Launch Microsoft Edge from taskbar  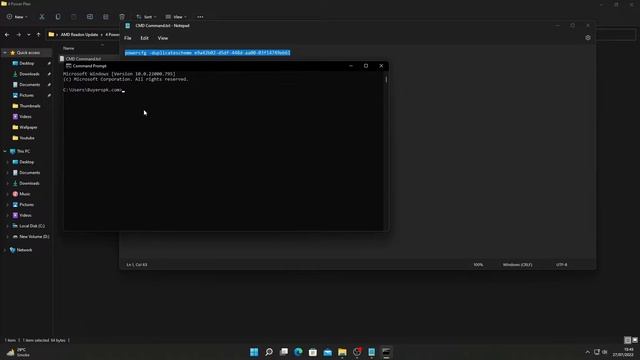[298, 352]
